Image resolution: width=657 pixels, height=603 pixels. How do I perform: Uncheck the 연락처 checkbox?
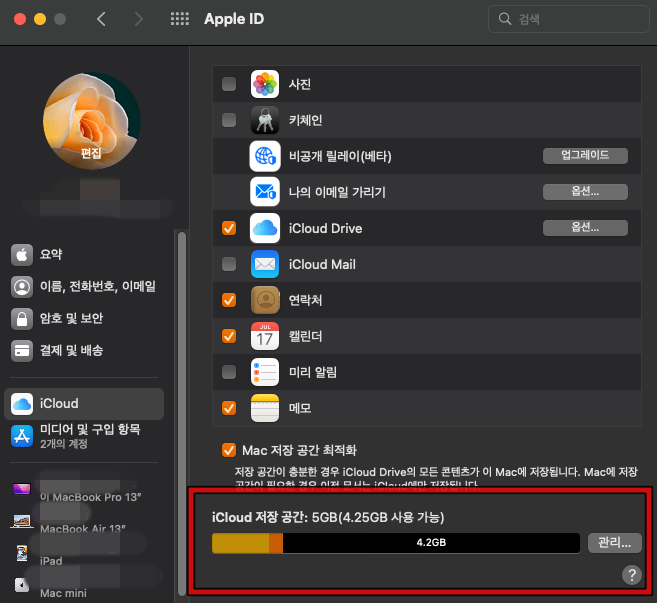click(x=229, y=300)
